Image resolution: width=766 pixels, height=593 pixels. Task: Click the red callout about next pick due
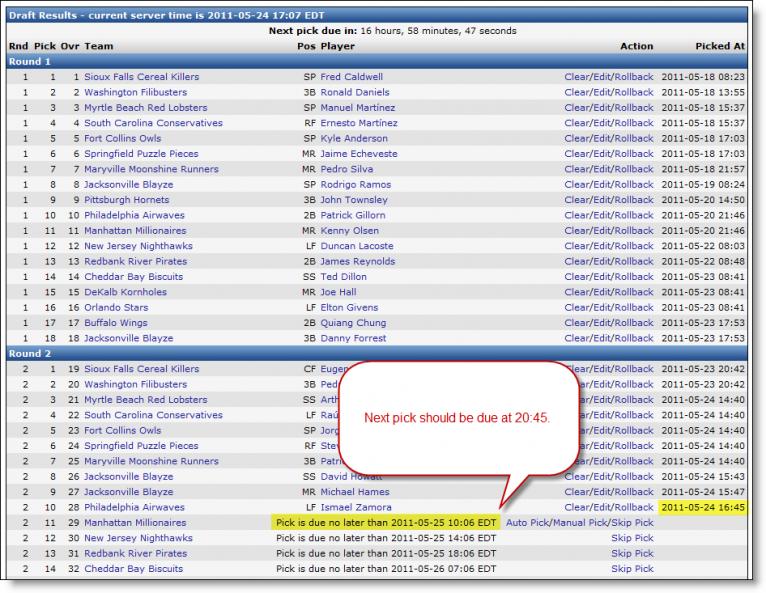(x=458, y=416)
